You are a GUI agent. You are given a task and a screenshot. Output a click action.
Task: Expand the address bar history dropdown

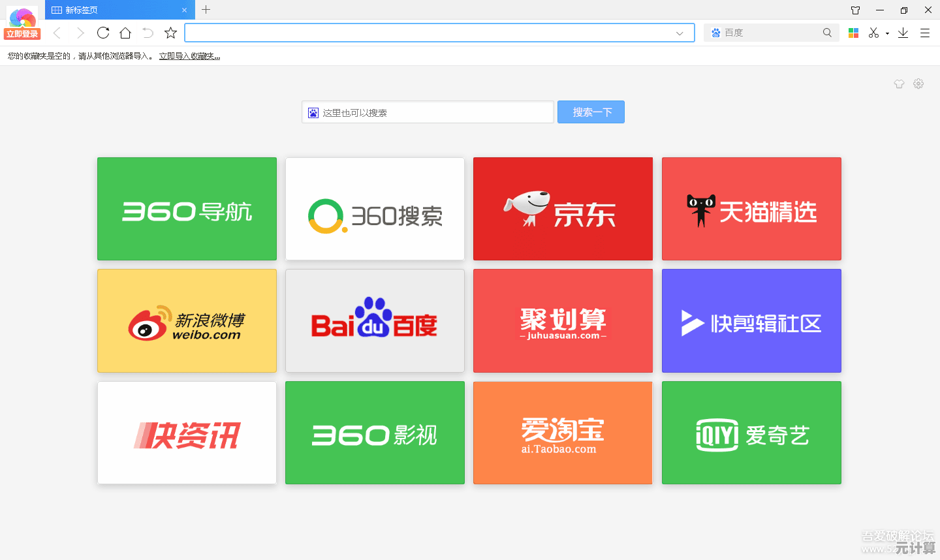680,33
